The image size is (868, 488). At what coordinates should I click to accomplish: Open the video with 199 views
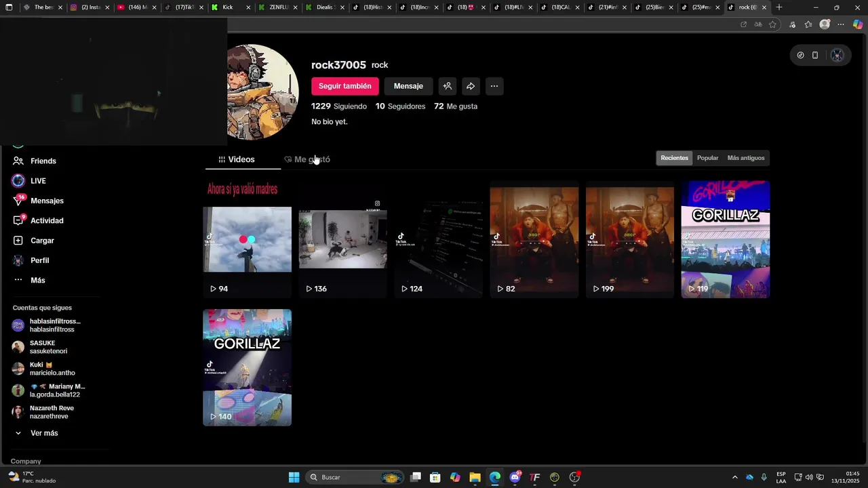[629, 239]
